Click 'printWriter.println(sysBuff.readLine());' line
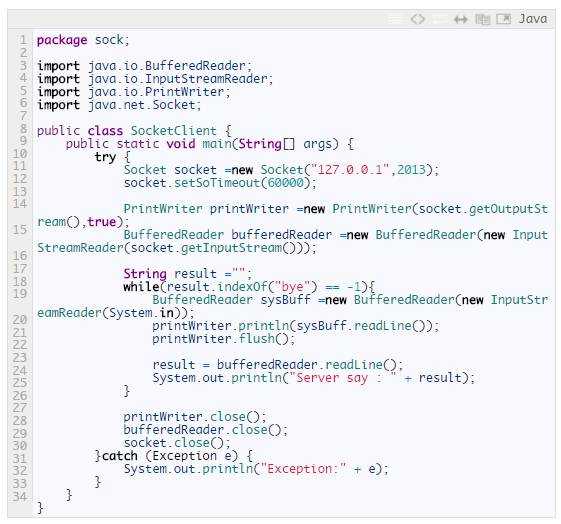This screenshot has height=524, width=561. tap(296, 326)
